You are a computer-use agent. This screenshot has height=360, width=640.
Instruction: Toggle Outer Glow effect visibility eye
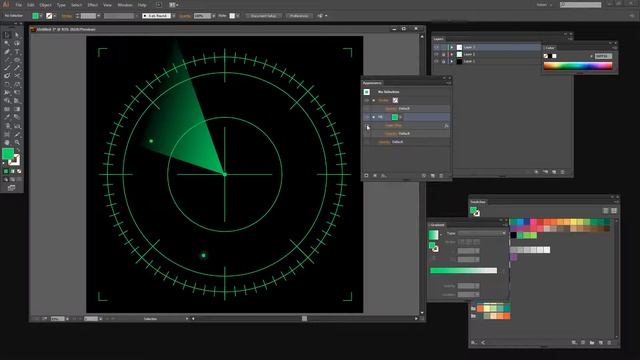367,126
